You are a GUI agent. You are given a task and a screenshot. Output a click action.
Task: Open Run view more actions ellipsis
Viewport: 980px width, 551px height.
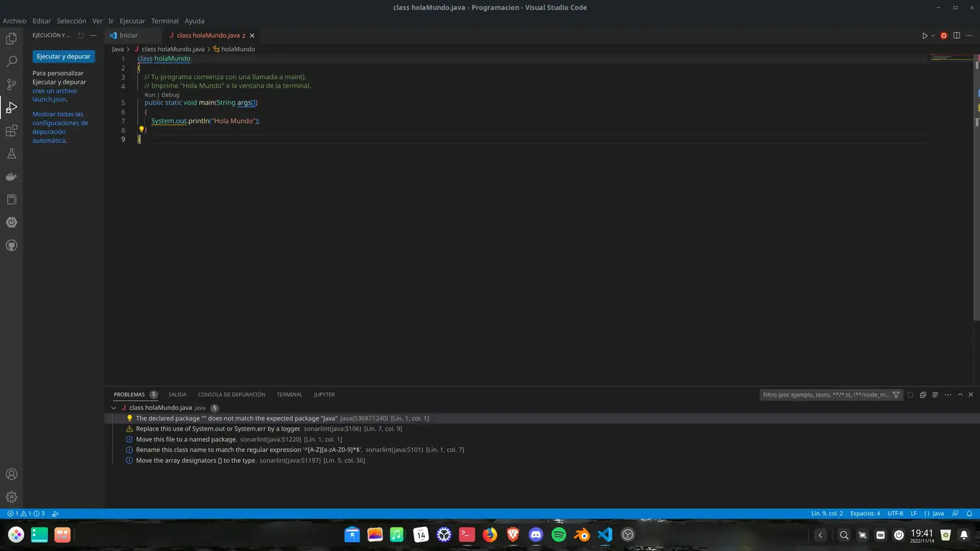tap(93, 35)
